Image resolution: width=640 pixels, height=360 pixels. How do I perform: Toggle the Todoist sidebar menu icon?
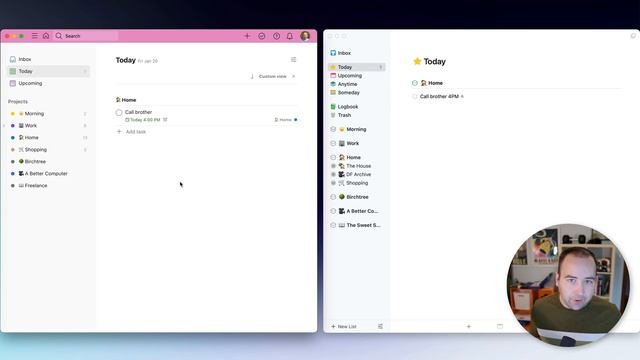pos(35,36)
